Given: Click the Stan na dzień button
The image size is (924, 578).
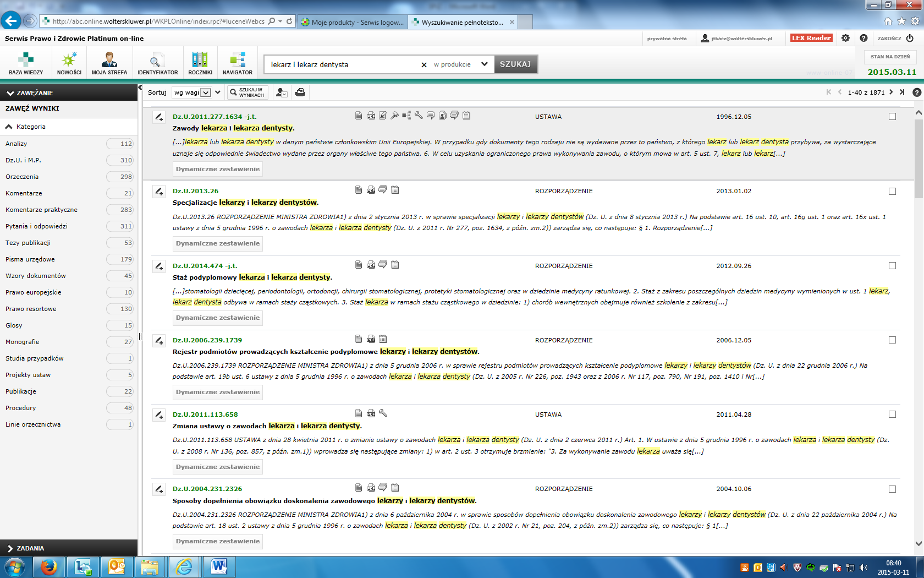Looking at the screenshot, I should (890, 57).
